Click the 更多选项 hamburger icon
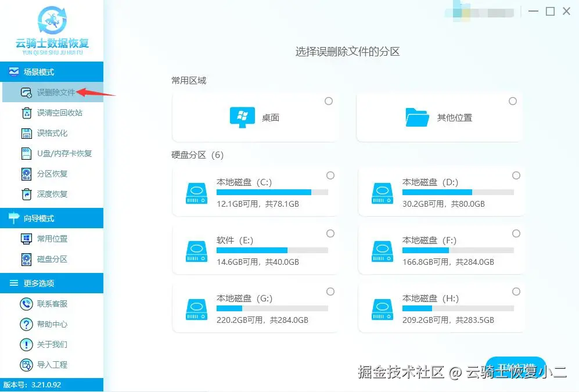This screenshot has height=392, width=579. click(14, 283)
